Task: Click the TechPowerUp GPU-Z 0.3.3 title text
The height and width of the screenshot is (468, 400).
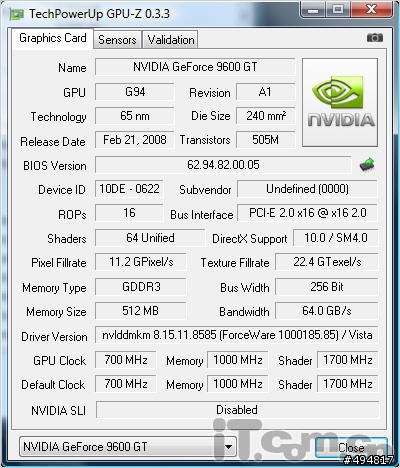Action: (x=99, y=14)
